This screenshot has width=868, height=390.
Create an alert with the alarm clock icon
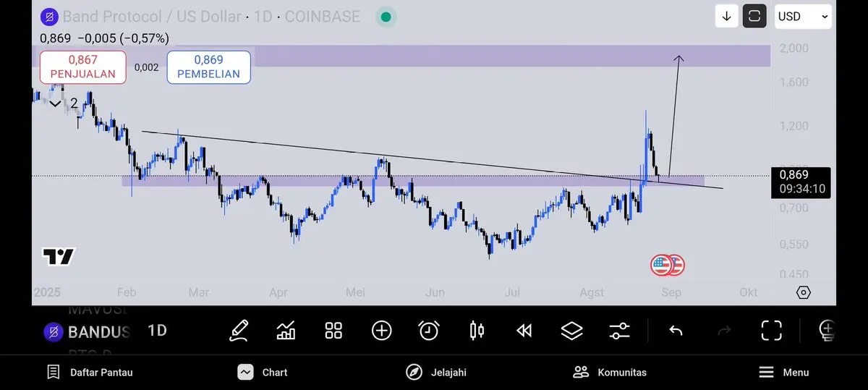[429, 331]
